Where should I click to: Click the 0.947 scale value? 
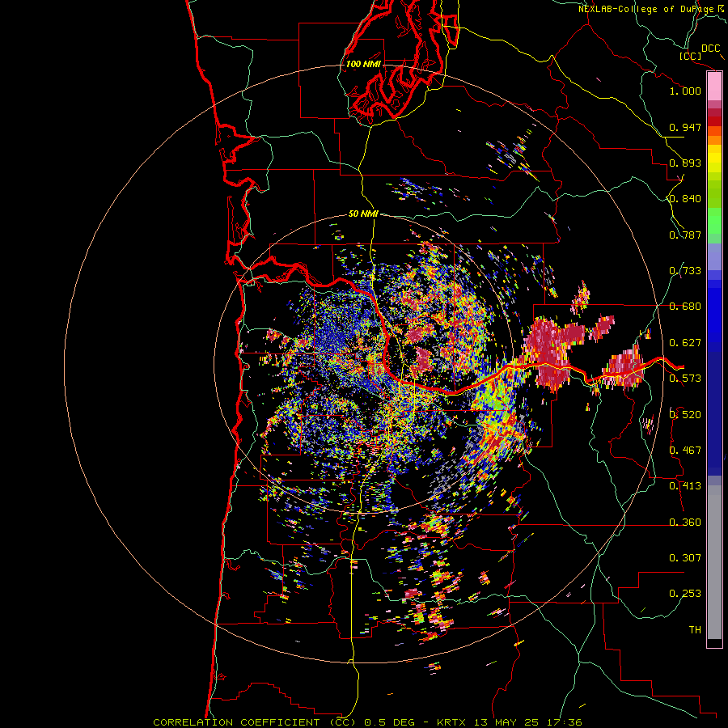[x=685, y=127]
